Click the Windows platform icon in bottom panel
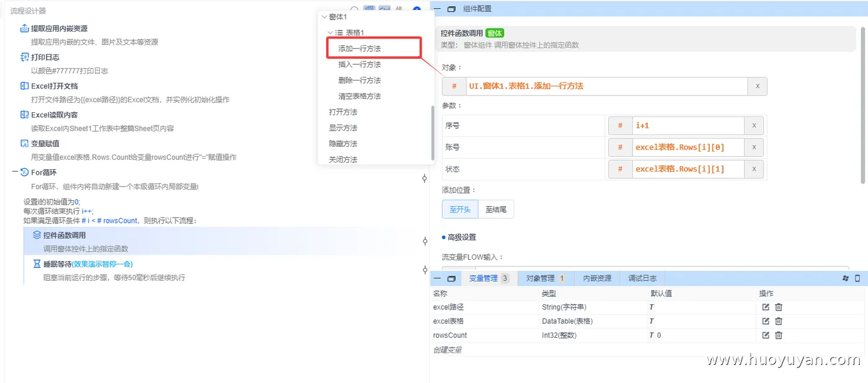The image size is (868, 383). pos(846,278)
